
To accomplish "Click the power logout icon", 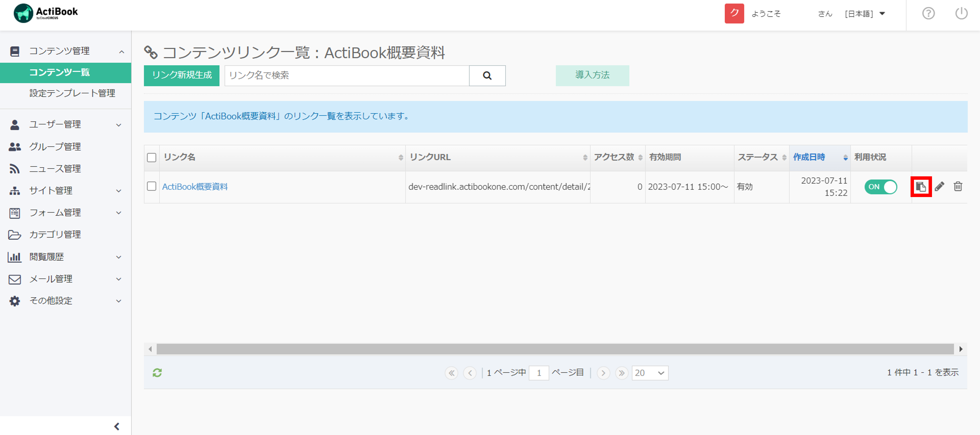I will point(961,14).
